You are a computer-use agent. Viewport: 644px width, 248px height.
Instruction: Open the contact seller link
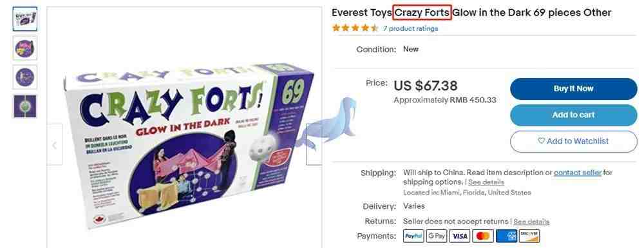coord(578,173)
